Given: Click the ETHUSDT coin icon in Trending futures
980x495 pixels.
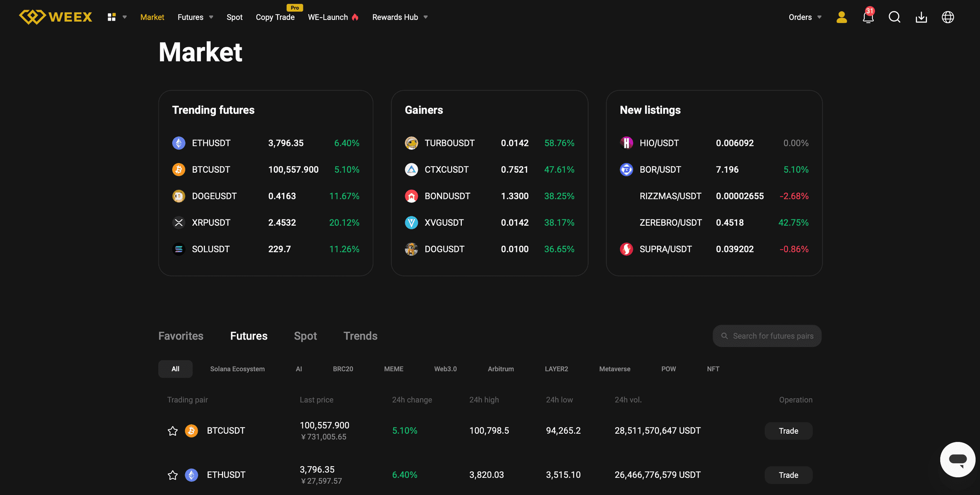Looking at the screenshot, I should click(178, 143).
